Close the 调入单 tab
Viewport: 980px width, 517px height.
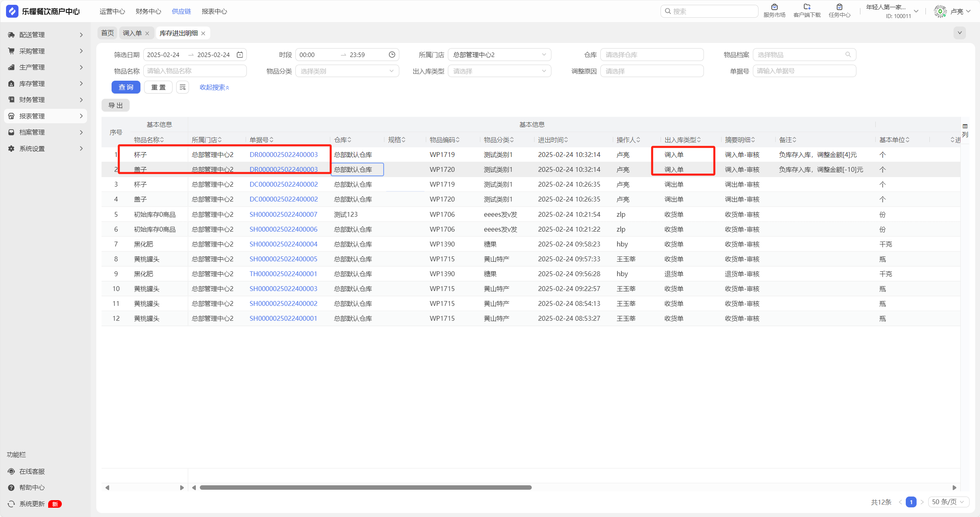click(147, 33)
